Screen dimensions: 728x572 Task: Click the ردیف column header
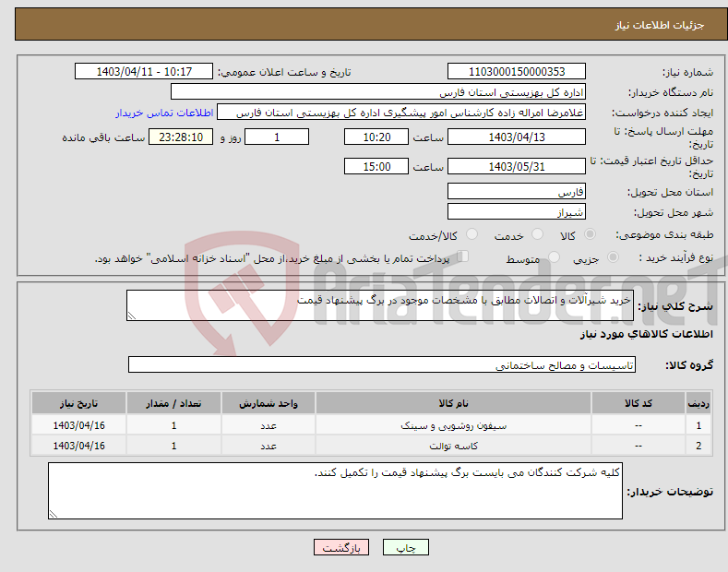698,403
